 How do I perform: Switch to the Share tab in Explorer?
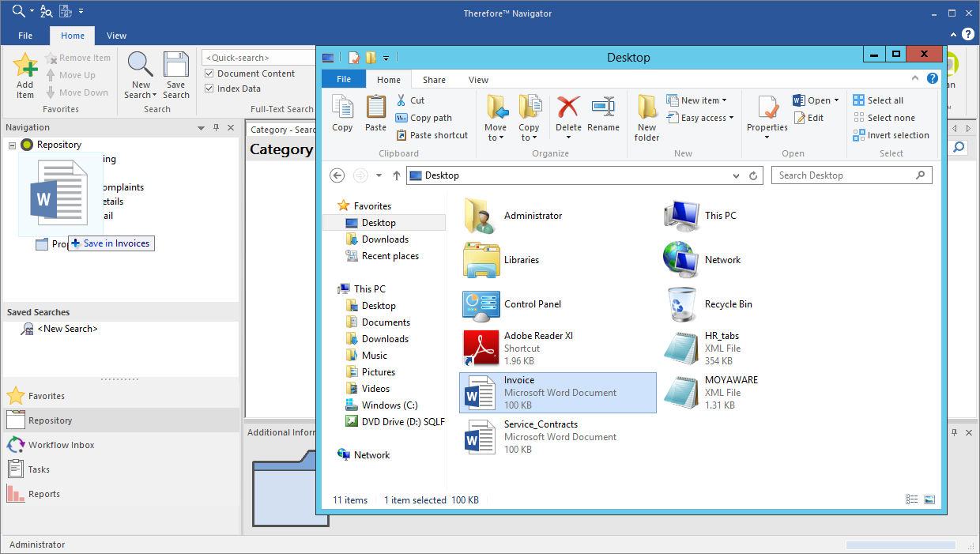coord(433,79)
